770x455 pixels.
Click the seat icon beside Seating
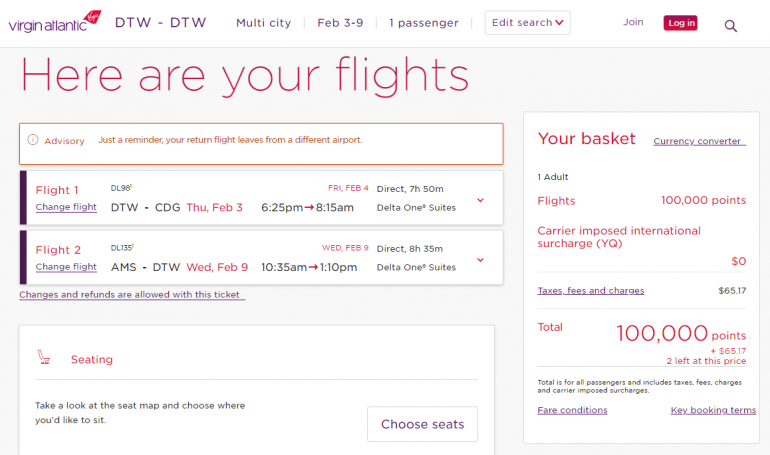click(x=44, y=358)
